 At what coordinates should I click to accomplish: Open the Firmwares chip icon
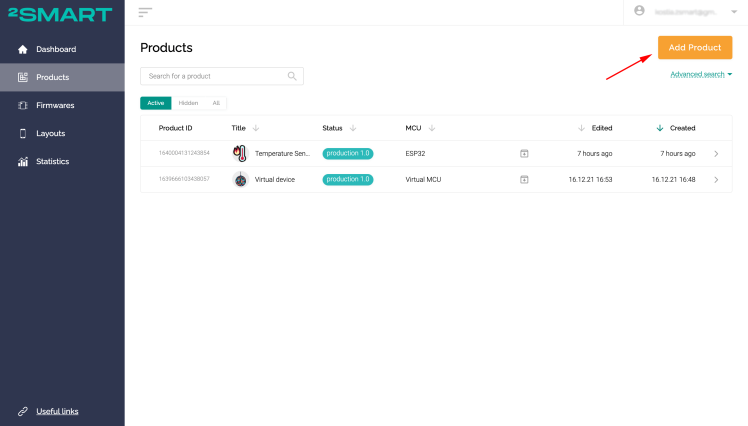22,105
